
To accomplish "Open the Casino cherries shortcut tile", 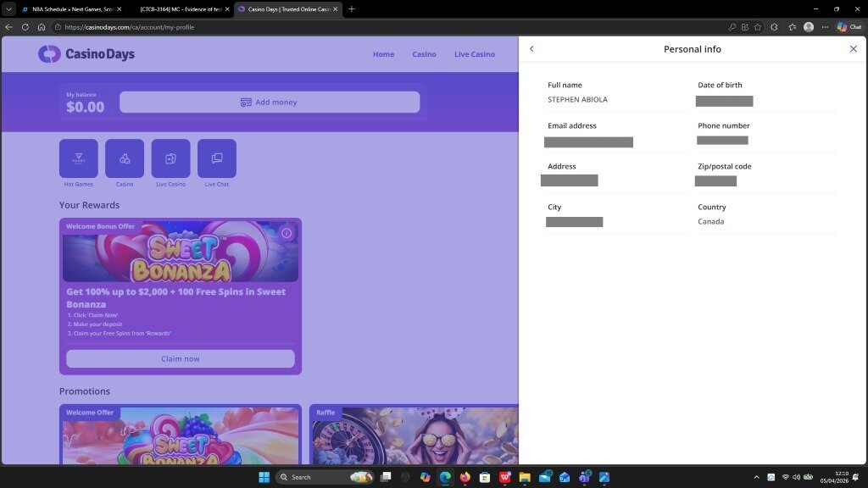I will coord(125,158).
